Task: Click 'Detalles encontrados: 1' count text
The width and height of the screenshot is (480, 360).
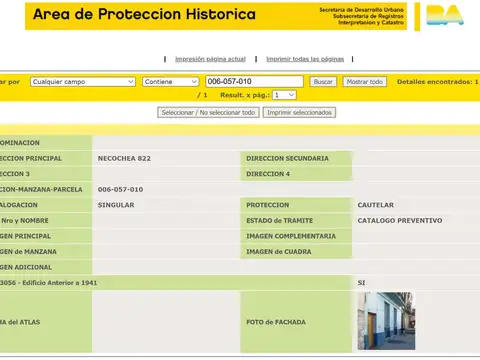Action: [x=438, y=82]
